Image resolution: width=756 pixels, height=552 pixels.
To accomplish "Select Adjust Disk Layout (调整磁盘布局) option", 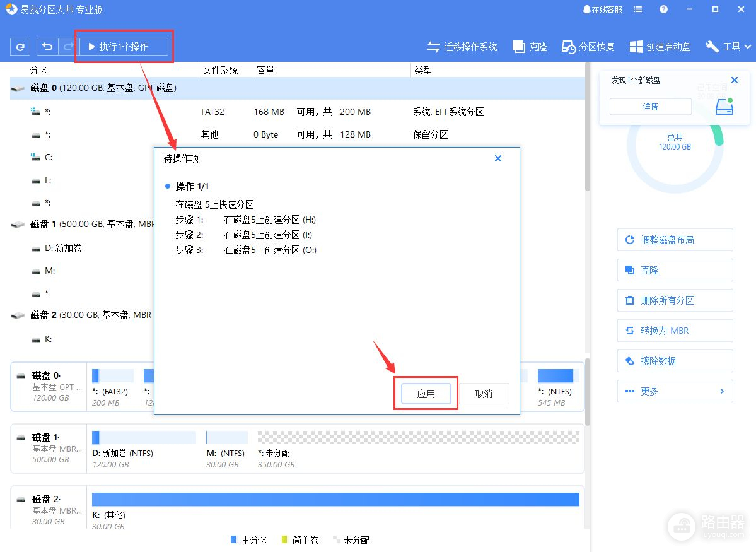I will [x=675, y=240].
